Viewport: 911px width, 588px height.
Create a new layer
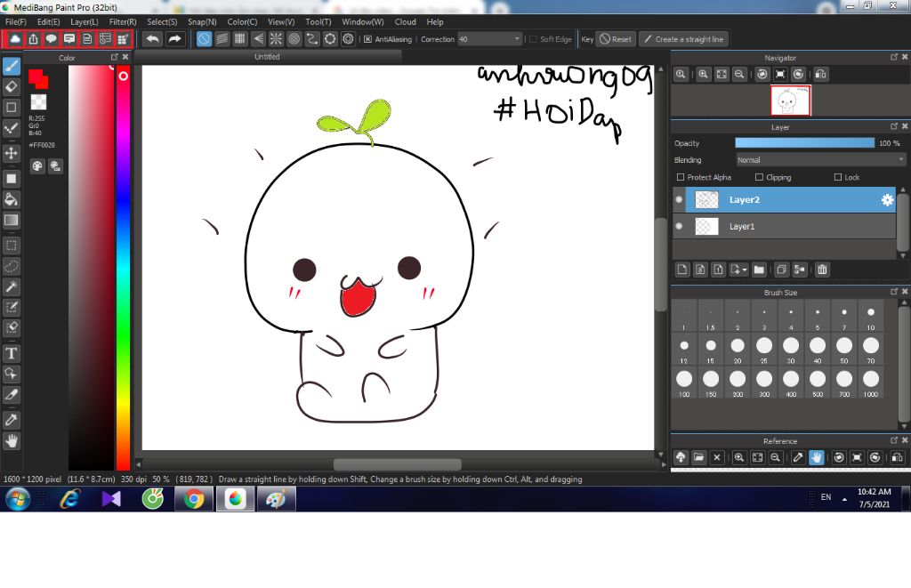(682, 270)
